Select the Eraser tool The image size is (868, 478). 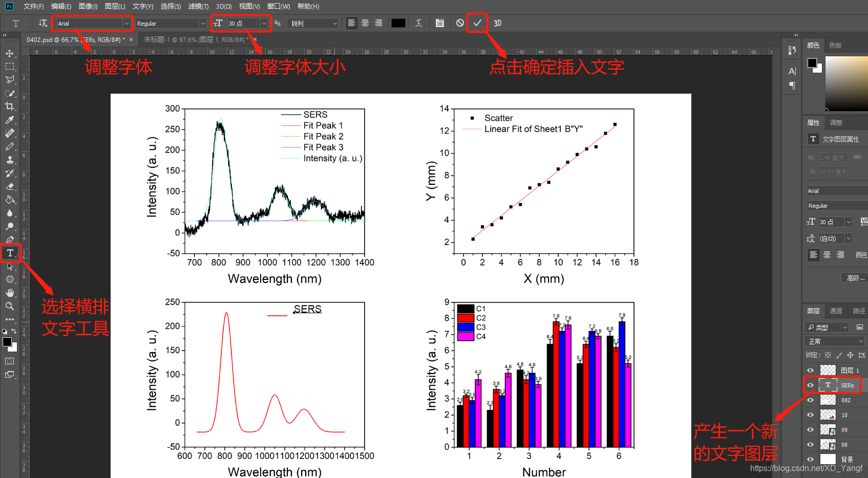click(10, 186)
